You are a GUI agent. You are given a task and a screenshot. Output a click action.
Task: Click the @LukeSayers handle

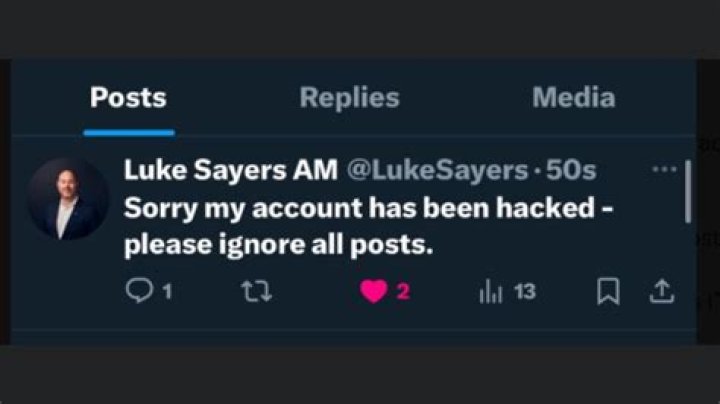coord(437,171)
